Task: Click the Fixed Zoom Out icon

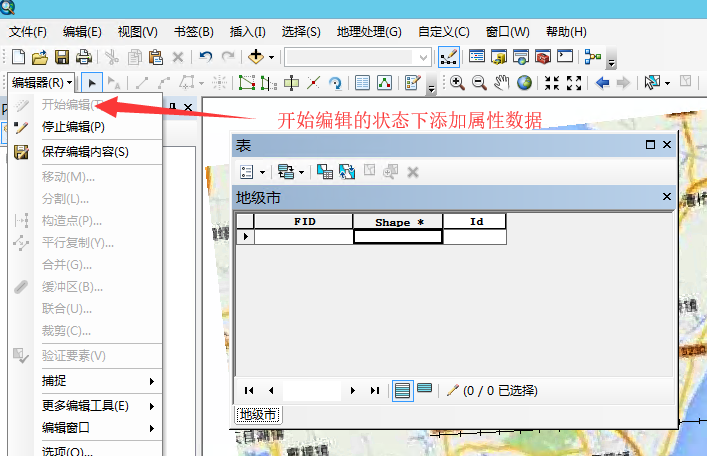Action: 574,83
